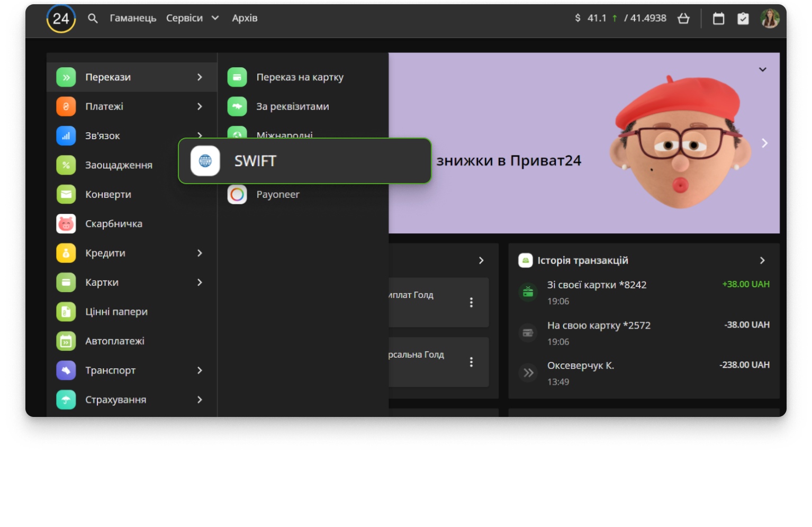This screenshot has width=812, height=527.
Task: Click the Privat24 logo icon
Action: point(61,19)
